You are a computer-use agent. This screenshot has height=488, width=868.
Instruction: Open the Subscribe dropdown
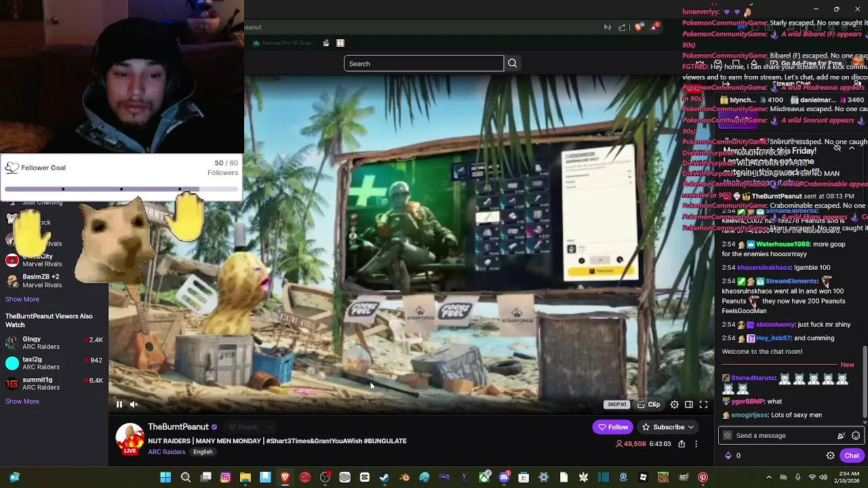(668, 427)
